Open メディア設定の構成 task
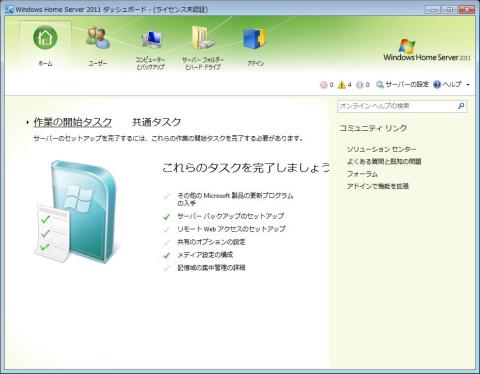The image size is (480, 374). tap(205, 255)
